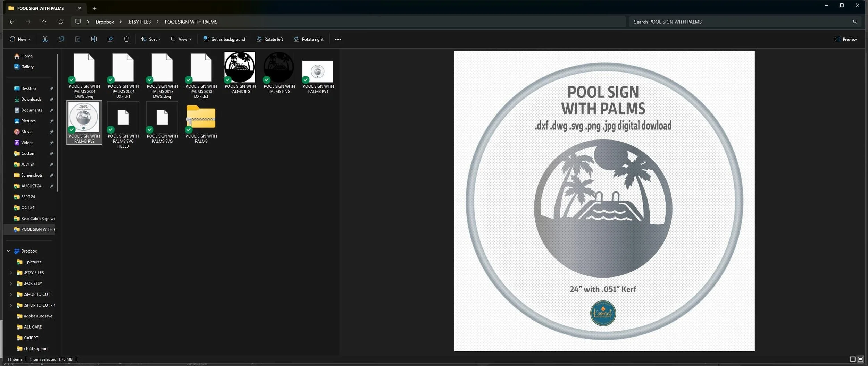Open the Sort dropdown
The image size is (868, 366).
pos(151,39)
